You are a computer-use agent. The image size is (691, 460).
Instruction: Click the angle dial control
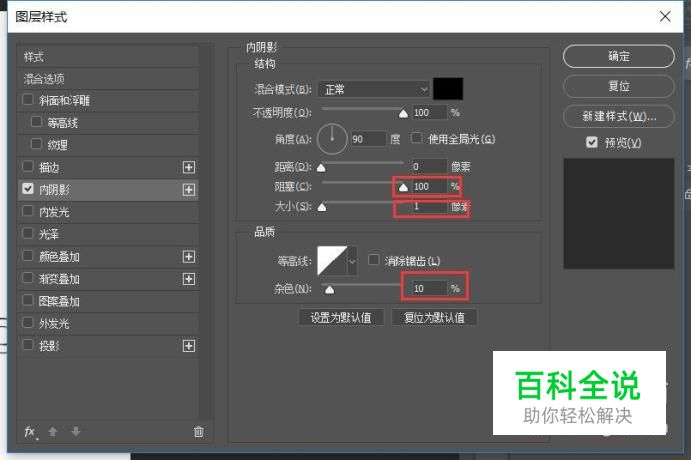(x=332, y=139)
